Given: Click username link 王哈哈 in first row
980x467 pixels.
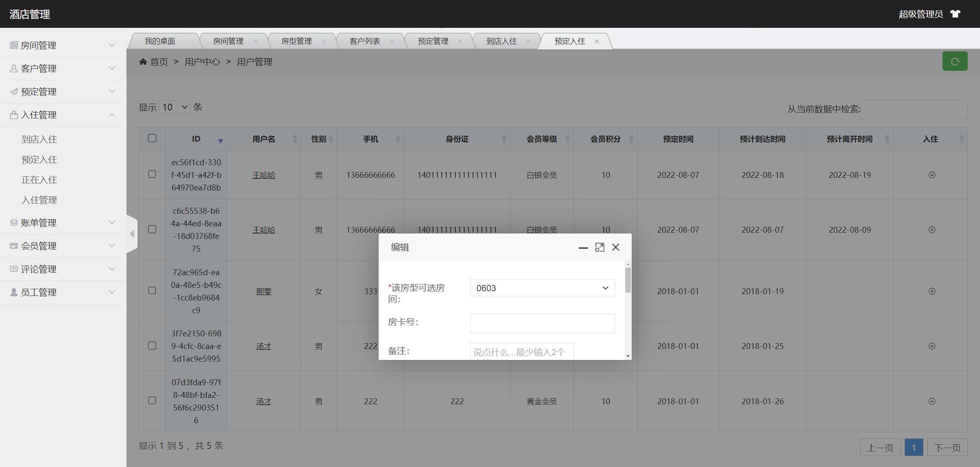Looking at the screenshot, I should pyautogui.click(x=264, y=175).
